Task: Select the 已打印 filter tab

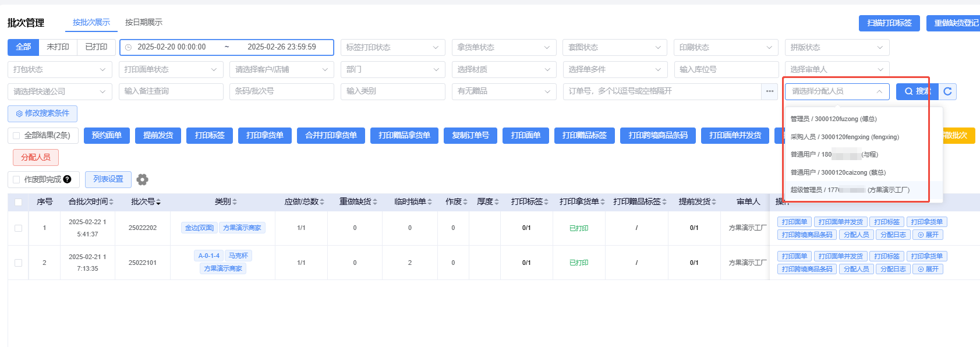Action: [x=97, y=47]
